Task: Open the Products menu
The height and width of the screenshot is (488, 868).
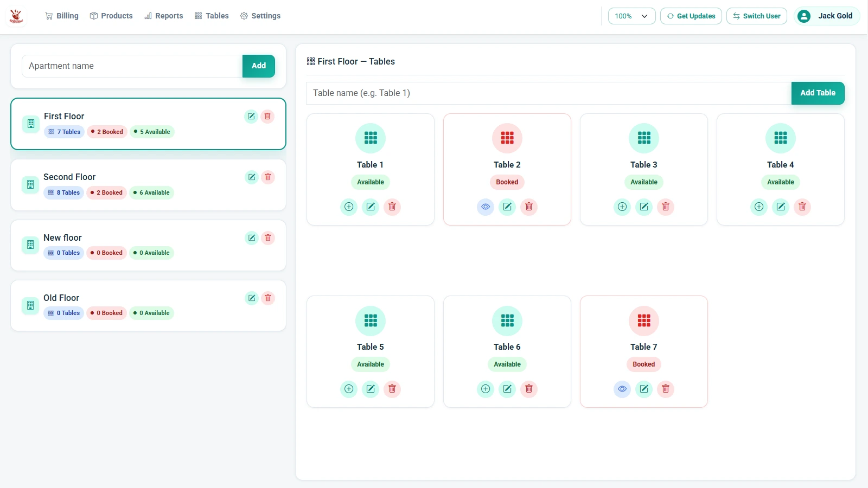Action: pos(111,16)
